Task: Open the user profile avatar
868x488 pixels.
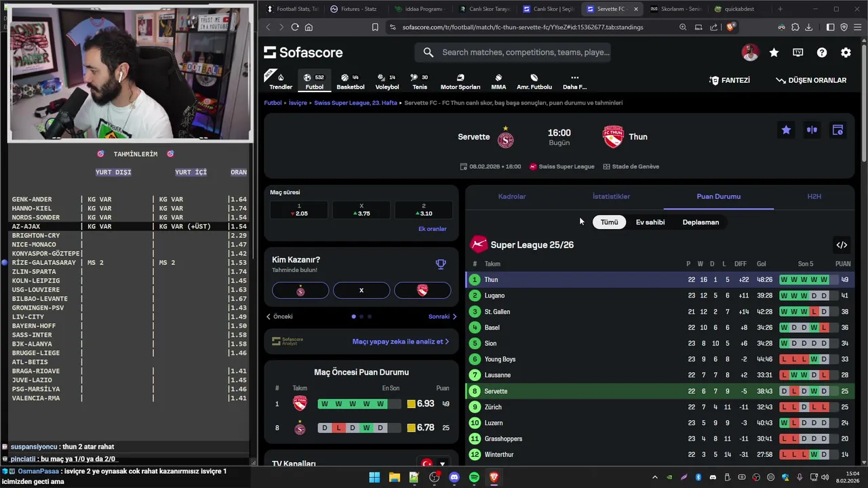Action: pyautogui.click(x=749, y=52)
